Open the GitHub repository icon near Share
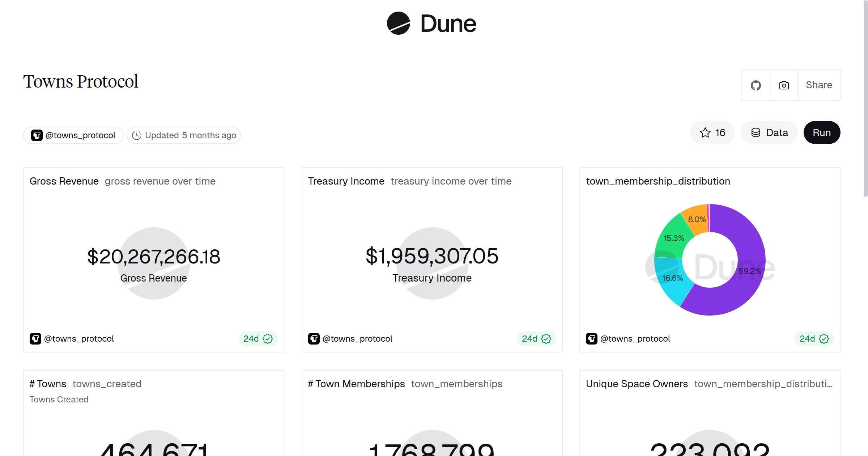 (756, 85)
